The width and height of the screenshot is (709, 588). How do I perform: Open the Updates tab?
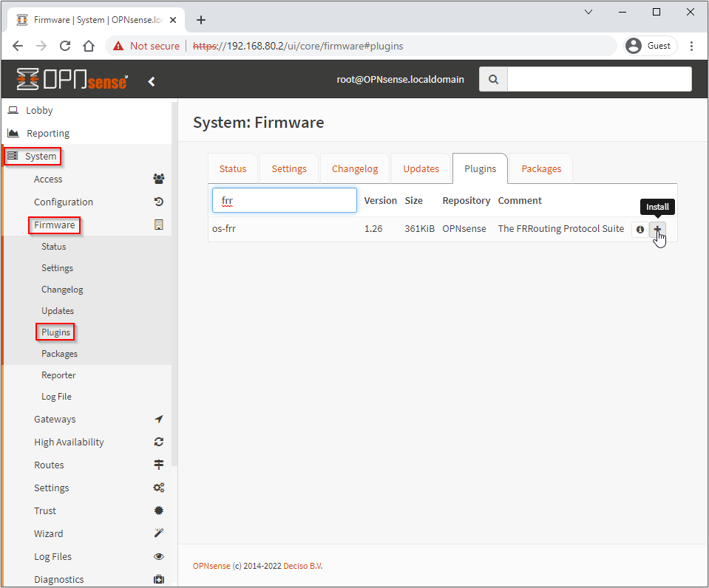click(421, 168)
